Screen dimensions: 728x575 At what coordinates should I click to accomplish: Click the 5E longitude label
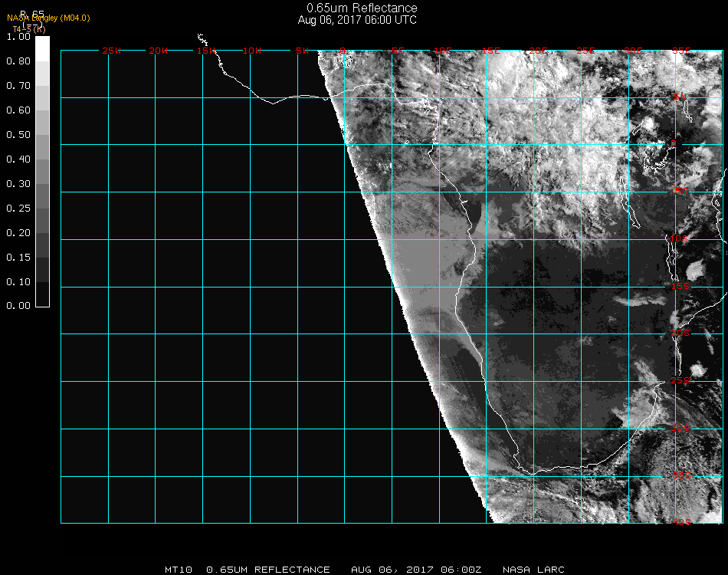(398, 51)
